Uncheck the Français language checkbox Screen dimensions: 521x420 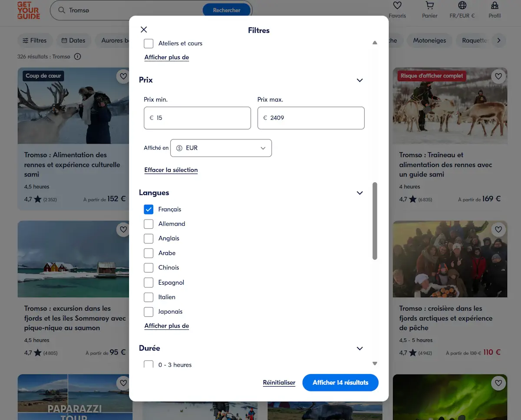click(148, 209)
